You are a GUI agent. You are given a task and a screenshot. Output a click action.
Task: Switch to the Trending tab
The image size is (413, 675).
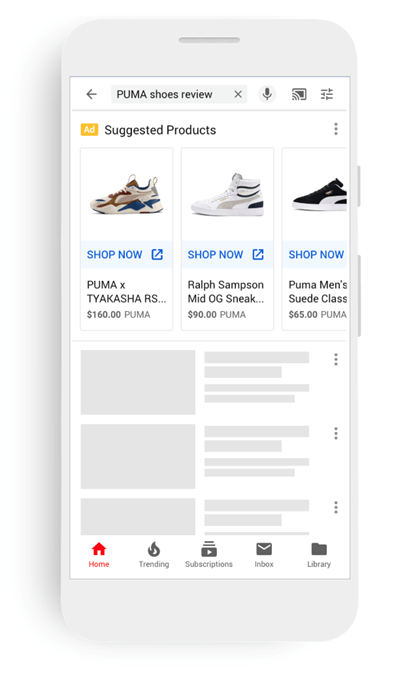point(154,555)
